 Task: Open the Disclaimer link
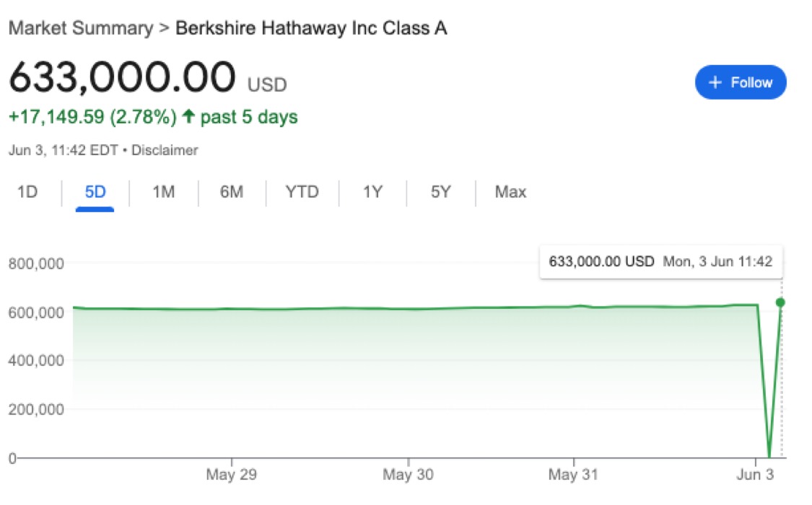165,151
